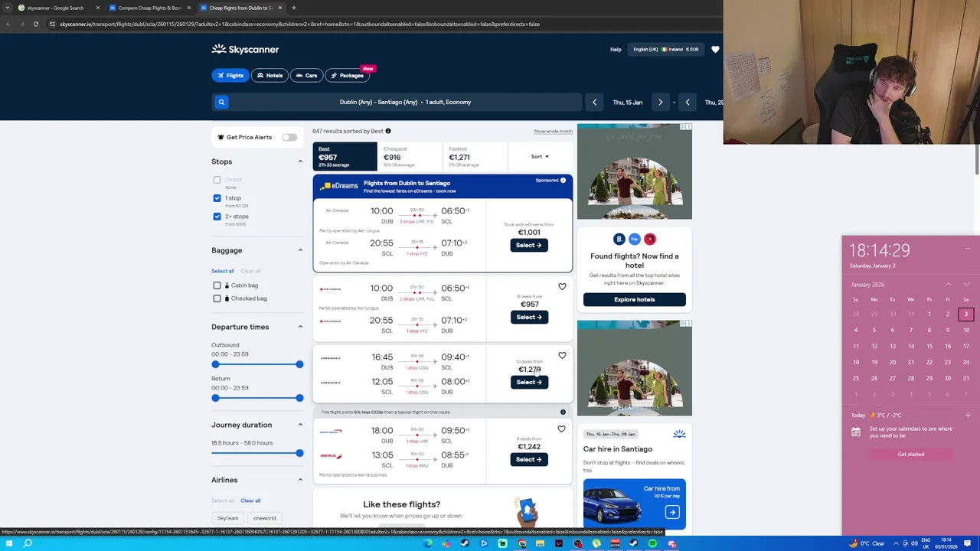The image size is (980, 551).
Task: Go to next departure date after Thu, 15 Jan
Action: coord(660,102)
